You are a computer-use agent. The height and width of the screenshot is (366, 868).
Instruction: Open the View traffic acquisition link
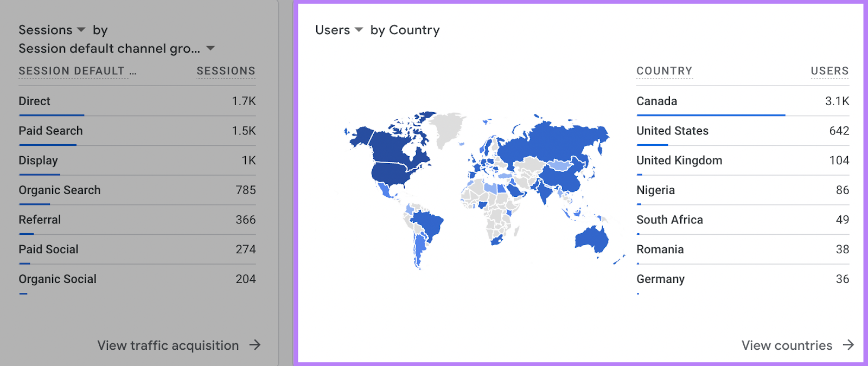point(168,345)
